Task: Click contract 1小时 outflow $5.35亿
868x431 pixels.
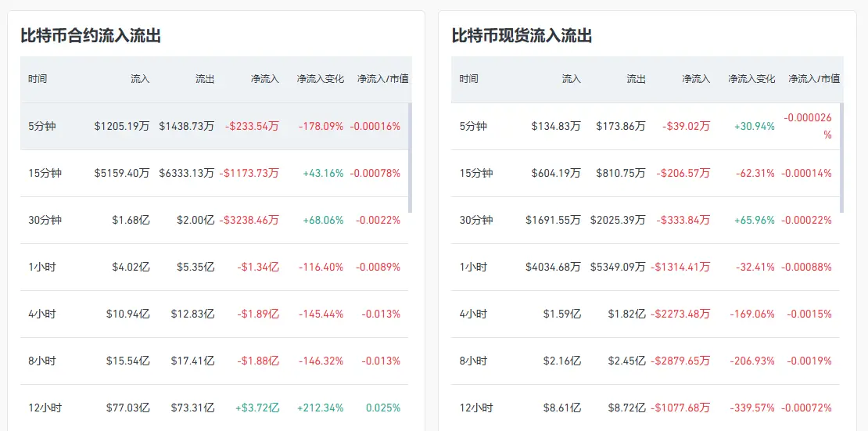Action: pyautogui.click(x=195, y=267)
